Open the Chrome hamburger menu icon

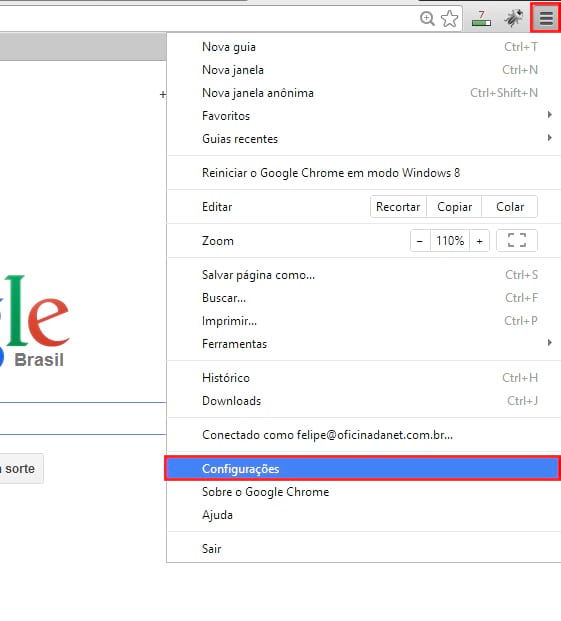(x=546, y=18)
